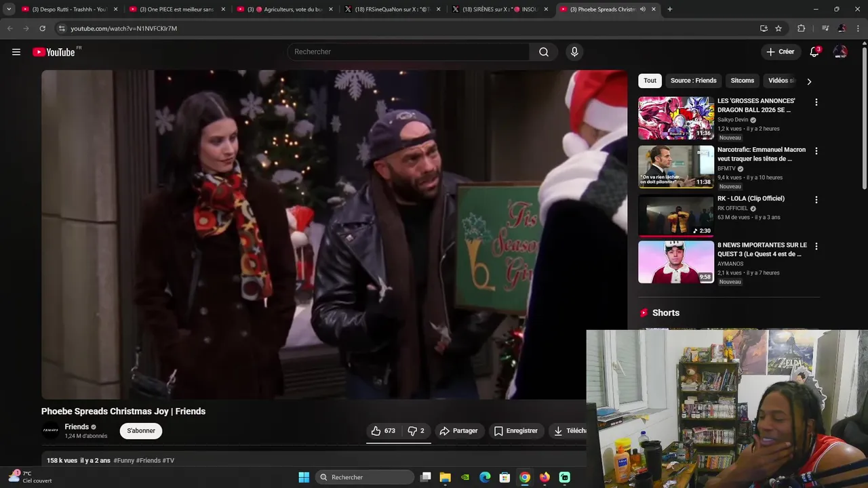Click the Créer button
The height and width of the screenshot is (488, 868).
781,52
